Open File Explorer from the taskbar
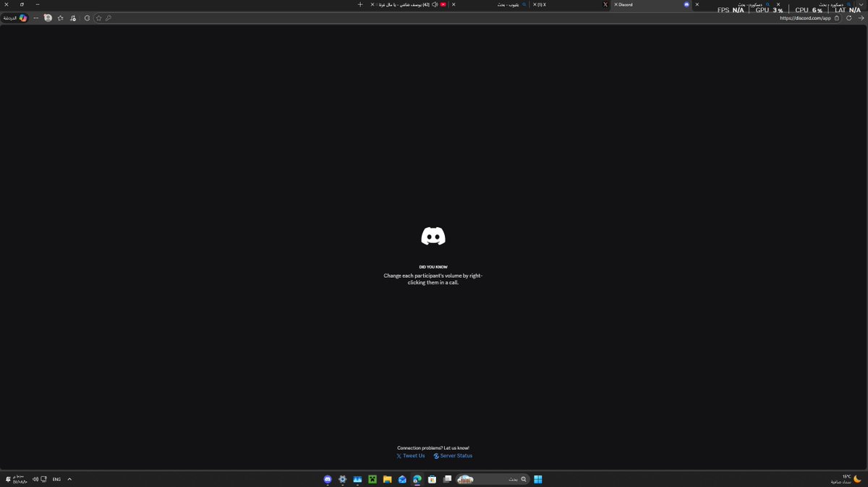 coord(387,479)
